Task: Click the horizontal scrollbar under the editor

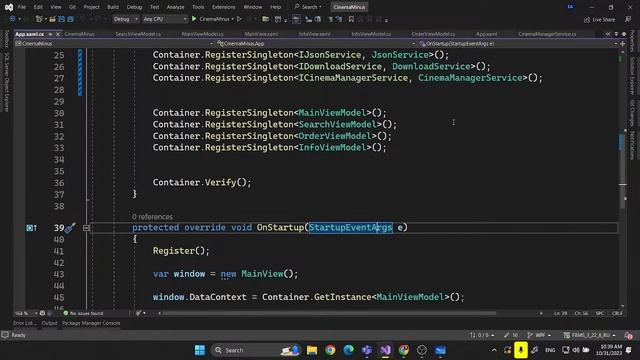Action: (x=330, y=313)
